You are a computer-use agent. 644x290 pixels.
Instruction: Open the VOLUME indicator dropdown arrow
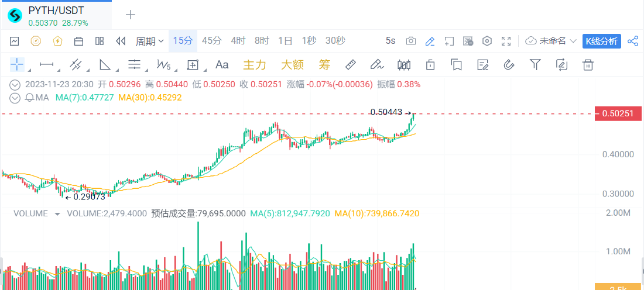[57, 214]
